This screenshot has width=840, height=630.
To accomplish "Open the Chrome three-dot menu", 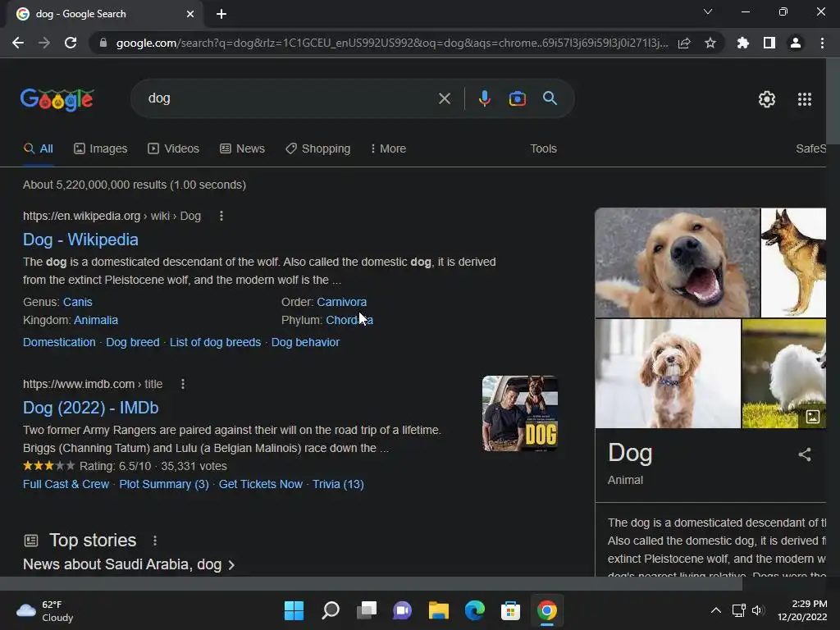I will tap(822, 43).
